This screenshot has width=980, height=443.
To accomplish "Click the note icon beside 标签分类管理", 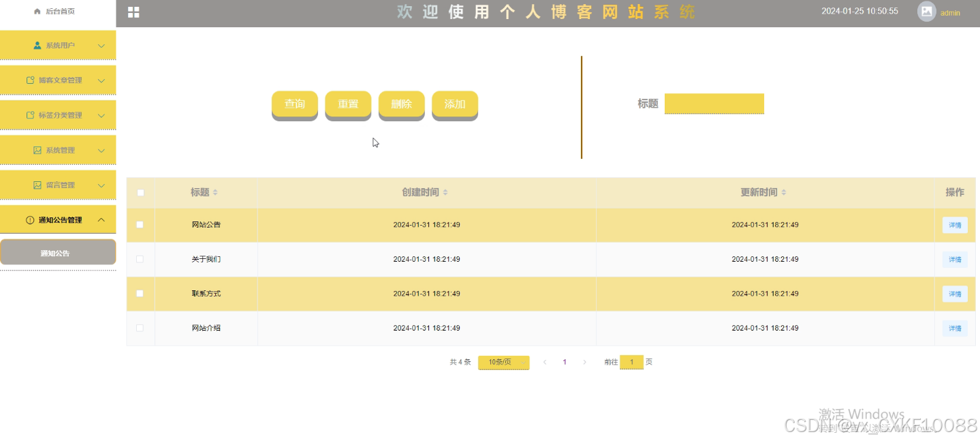I will (30, 115).
